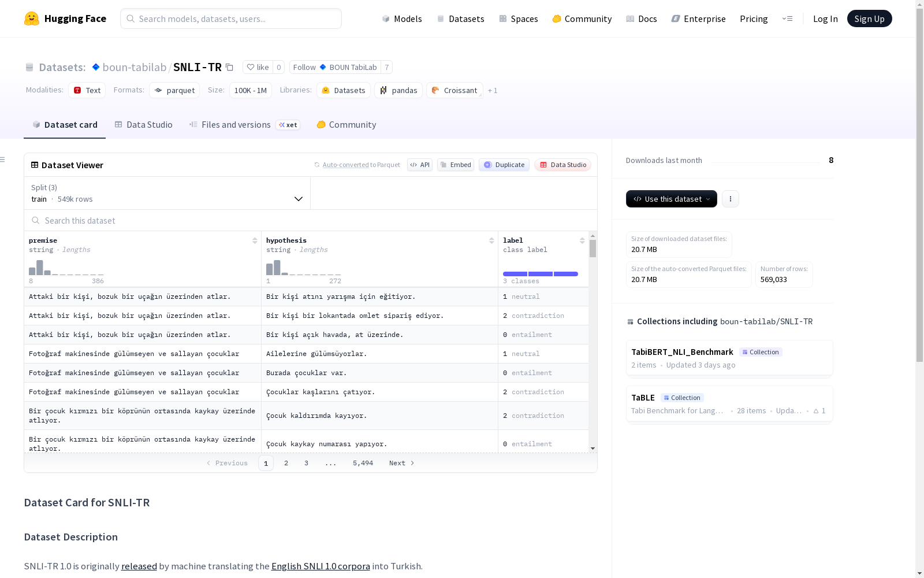Click the released link
Screen dimensions: 924x578
pos(139,566)
